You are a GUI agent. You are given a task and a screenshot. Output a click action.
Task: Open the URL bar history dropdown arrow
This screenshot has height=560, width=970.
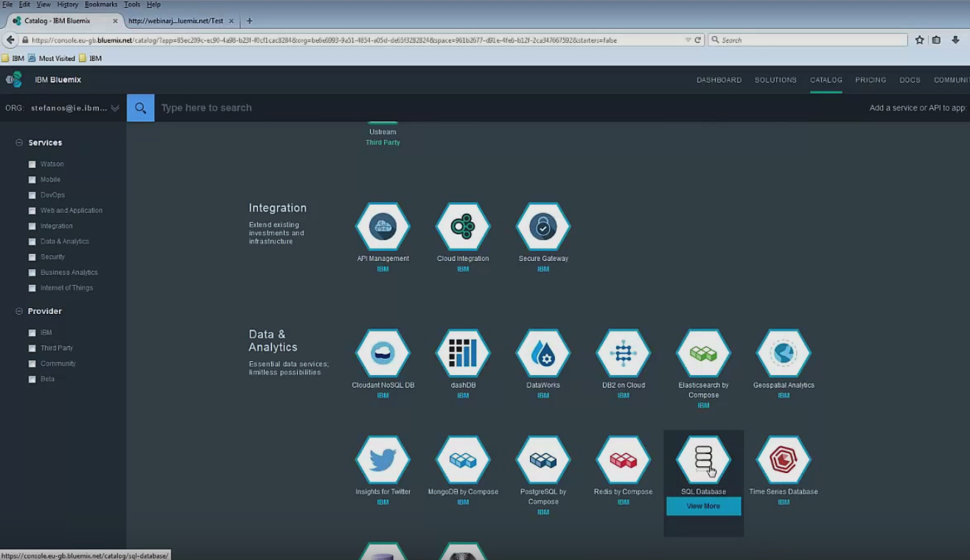[x=688, y=40]
